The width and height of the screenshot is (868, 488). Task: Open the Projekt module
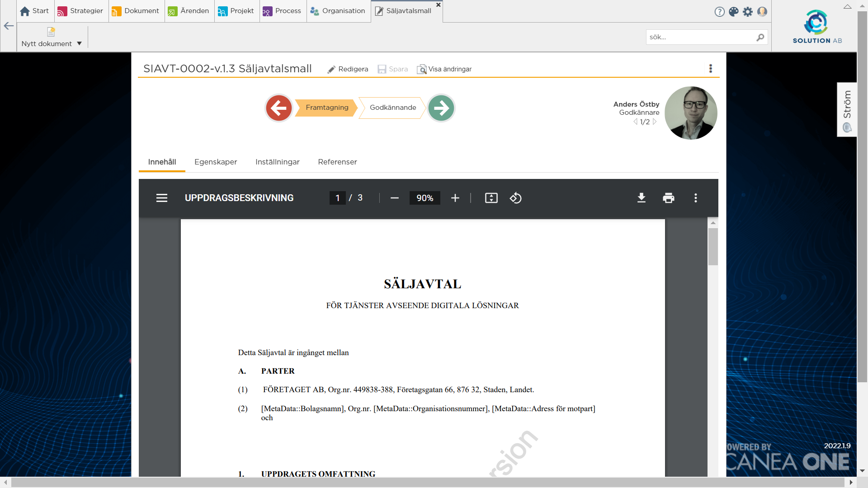(x=236, y=11)
